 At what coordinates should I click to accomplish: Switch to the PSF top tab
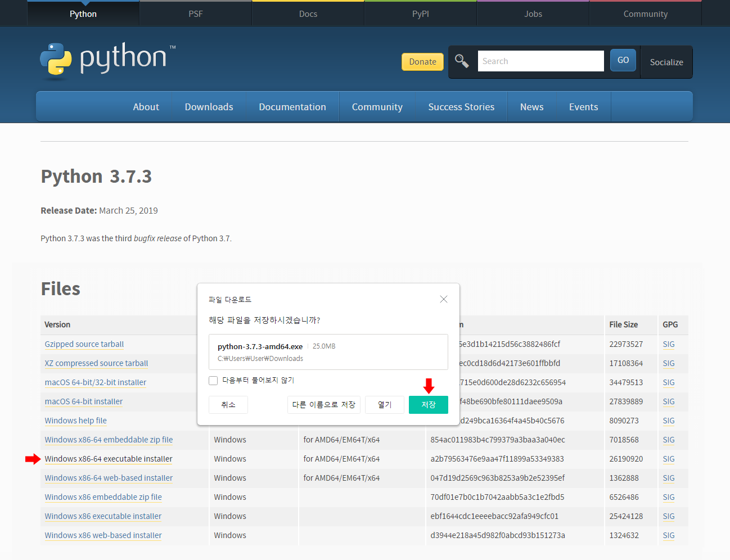(x=196, y=13)
